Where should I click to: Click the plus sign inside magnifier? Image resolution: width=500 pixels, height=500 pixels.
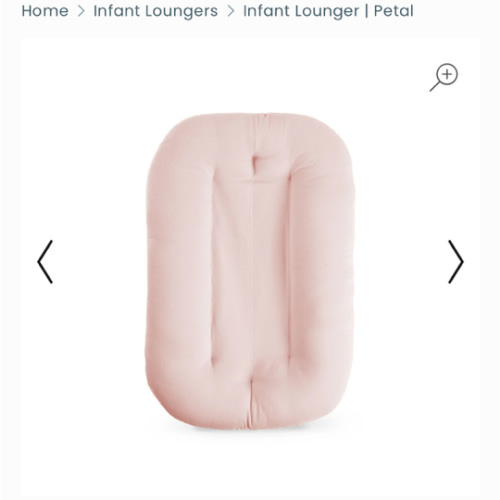pos(447,74)
